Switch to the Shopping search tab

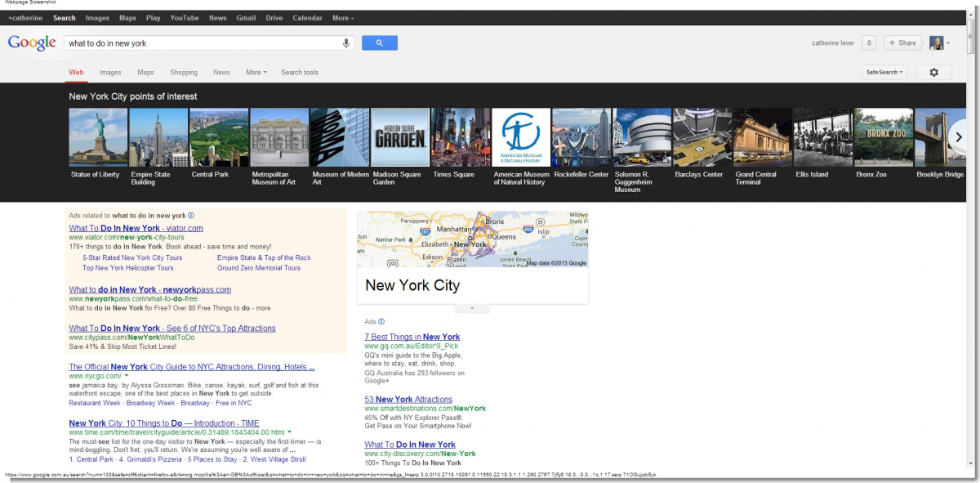[184, 73]
